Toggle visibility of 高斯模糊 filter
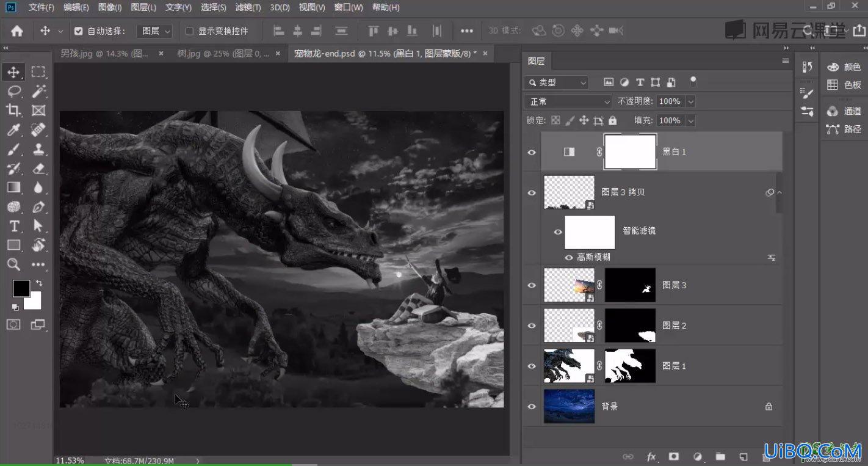The image size is (868, 466). [x=569, y=258]
